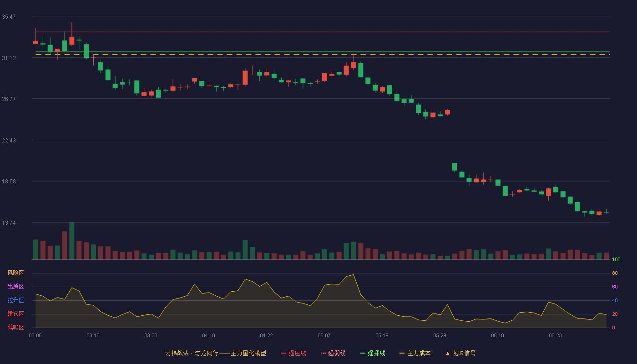Select the 低吸区 zone label
The width and height of the screenshot is (637, 364).
tap(16, 327)
